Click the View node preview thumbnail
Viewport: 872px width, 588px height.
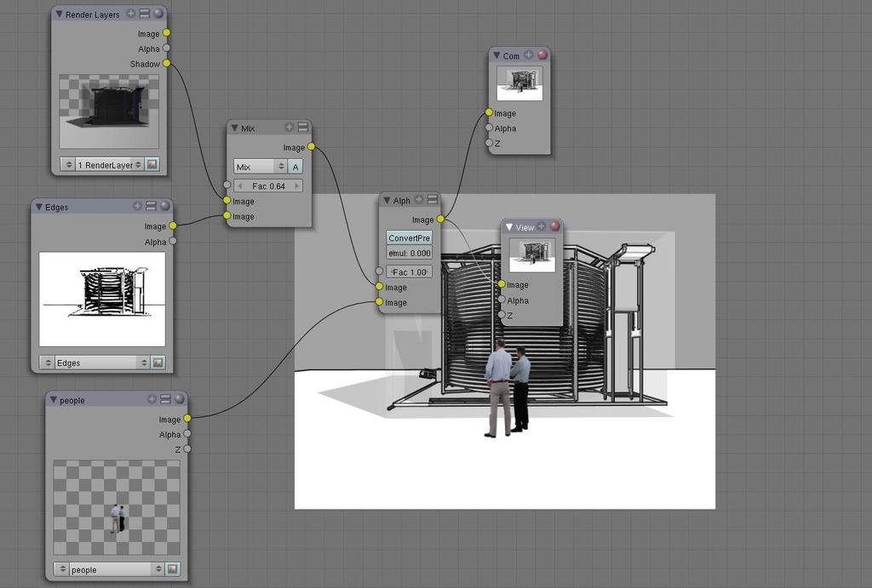point(532,255)
